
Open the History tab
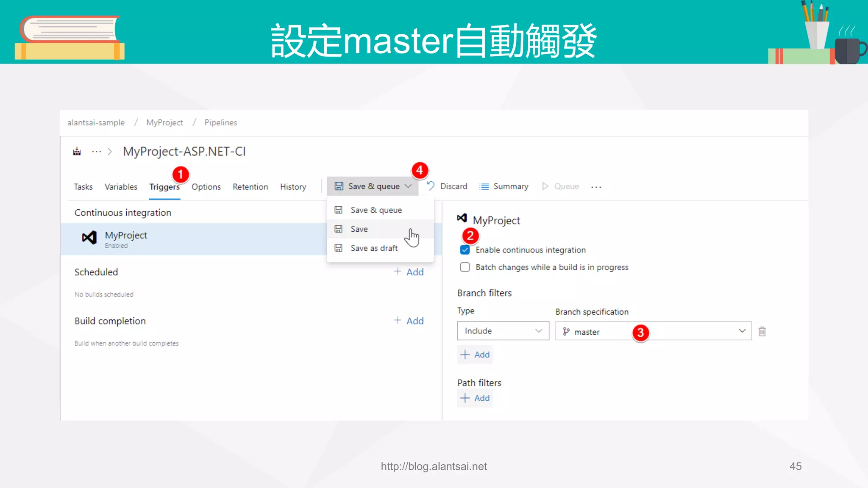(293, 187)
